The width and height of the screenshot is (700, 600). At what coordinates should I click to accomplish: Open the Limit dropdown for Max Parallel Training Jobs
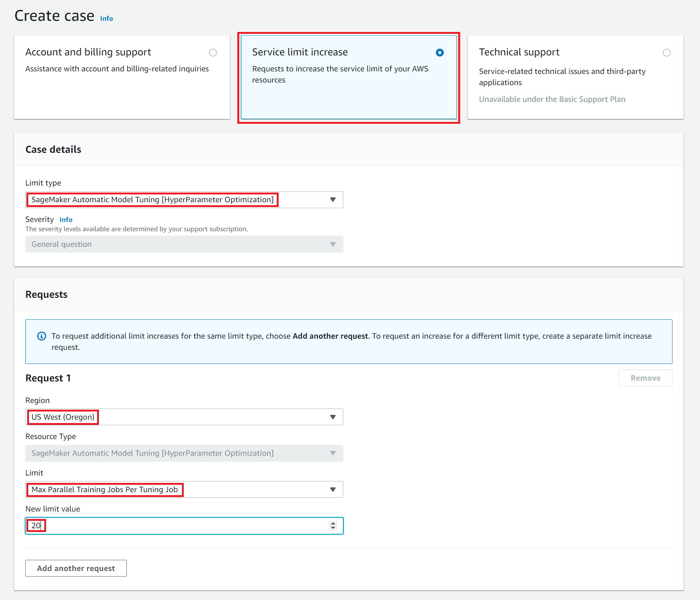point(184,490)
